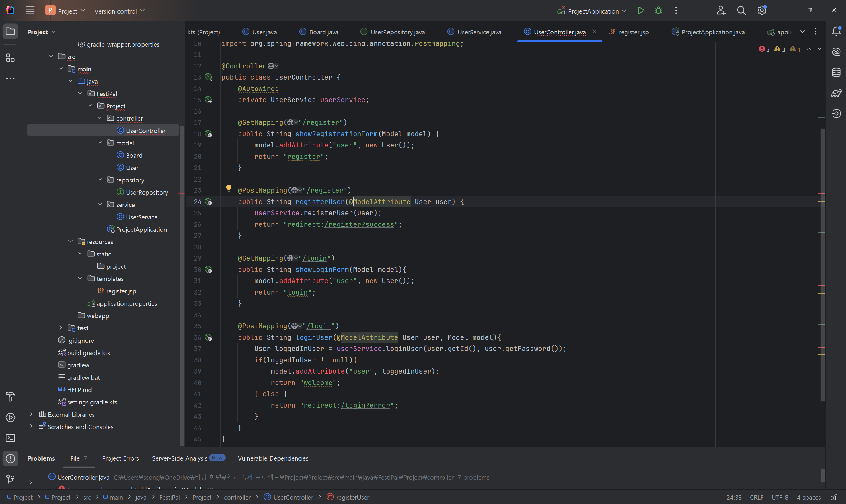Open the Structure tool window
846x504 pixels.
(11, 58)
